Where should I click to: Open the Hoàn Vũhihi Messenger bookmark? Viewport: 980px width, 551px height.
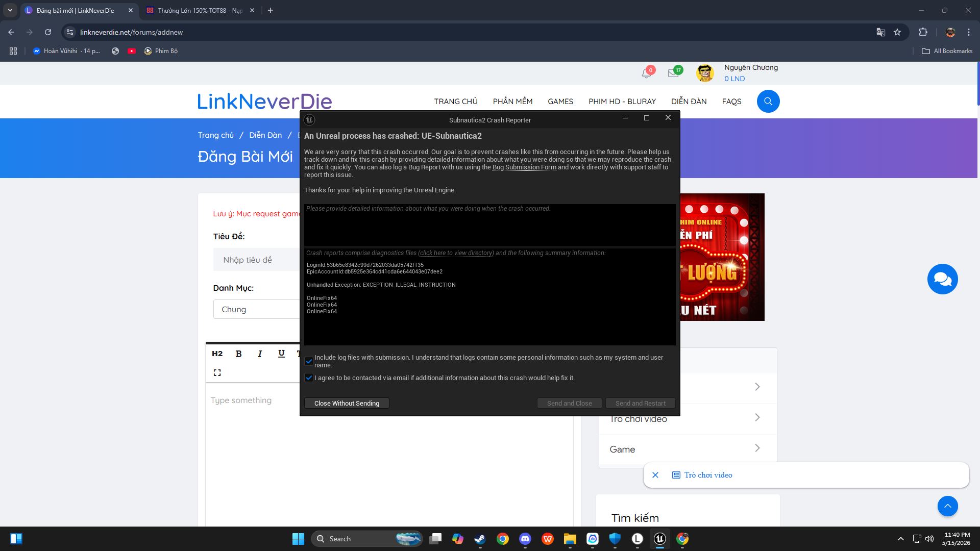tap(66, 51)
